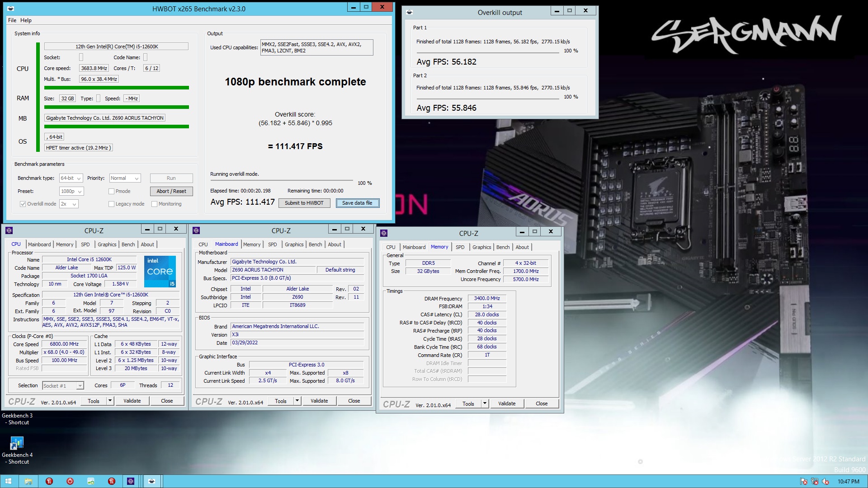Show the clock showing 10:47 PM
Screen dimensions: 868x488
tap(848, 482)
